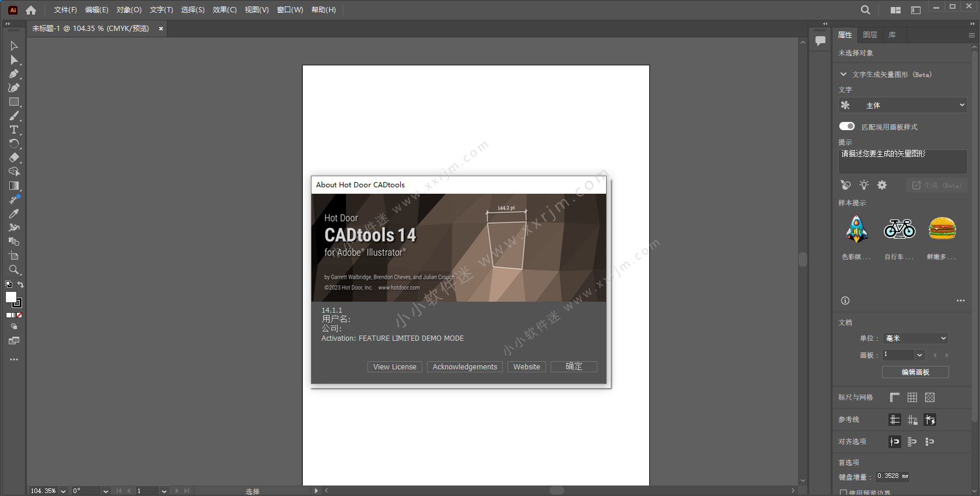Click the Acknowledgements button
The image size is (980, 496).
tap(465, 367)
